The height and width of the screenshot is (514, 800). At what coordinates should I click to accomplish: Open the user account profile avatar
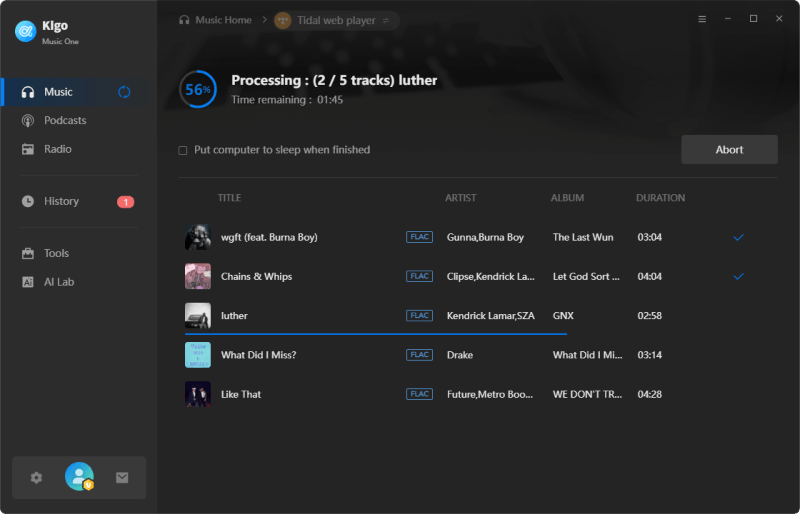[x=79, y=477]
